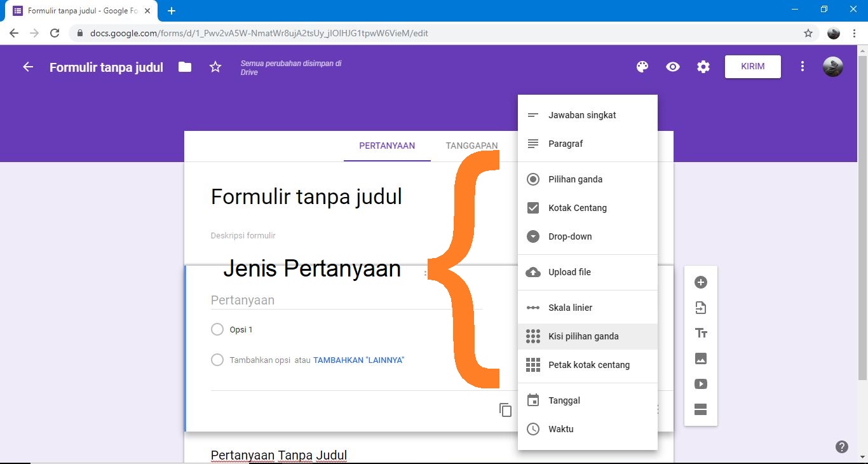Open form settings with the gear icon
The width and height of the screenshot is (868, 464).
[703, 66]
